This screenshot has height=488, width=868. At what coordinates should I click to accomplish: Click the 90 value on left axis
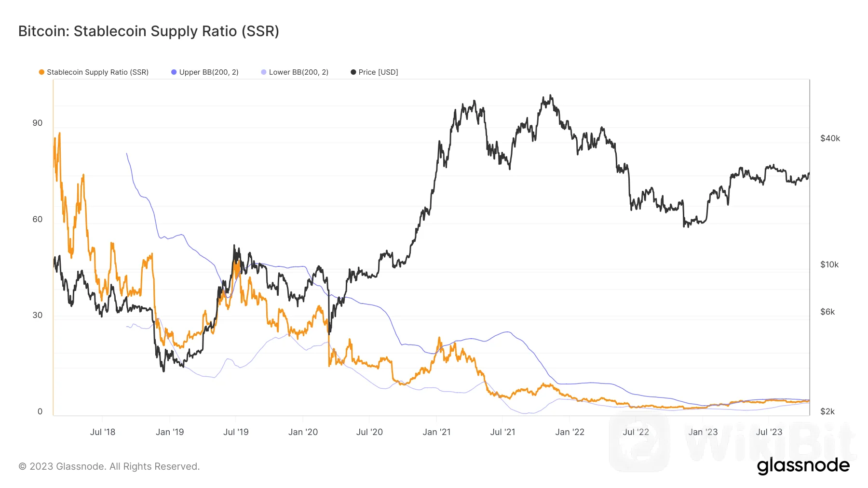tap(38, 123)
